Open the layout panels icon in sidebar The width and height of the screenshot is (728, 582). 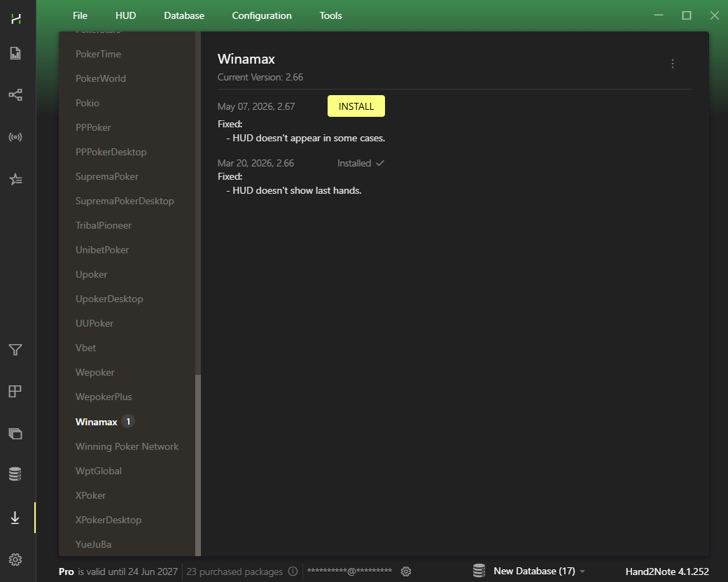pyautogui.click(x=15, y=391)
